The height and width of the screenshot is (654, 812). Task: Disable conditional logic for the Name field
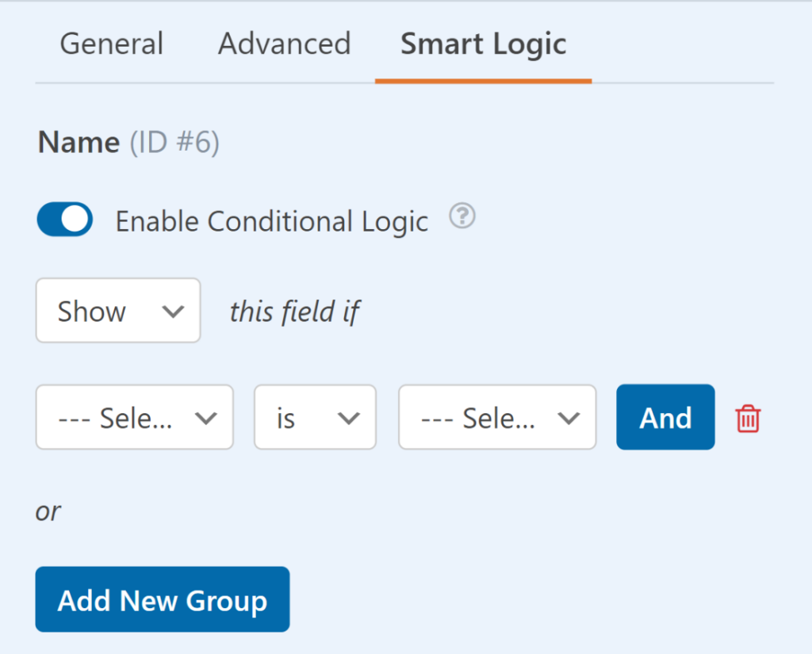point(64,220)
